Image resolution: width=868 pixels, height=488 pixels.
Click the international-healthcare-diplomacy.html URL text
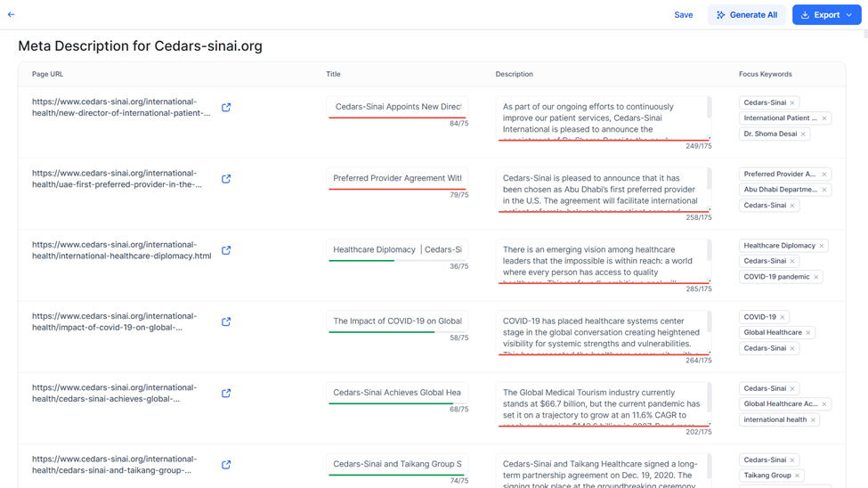click(122, 250)
